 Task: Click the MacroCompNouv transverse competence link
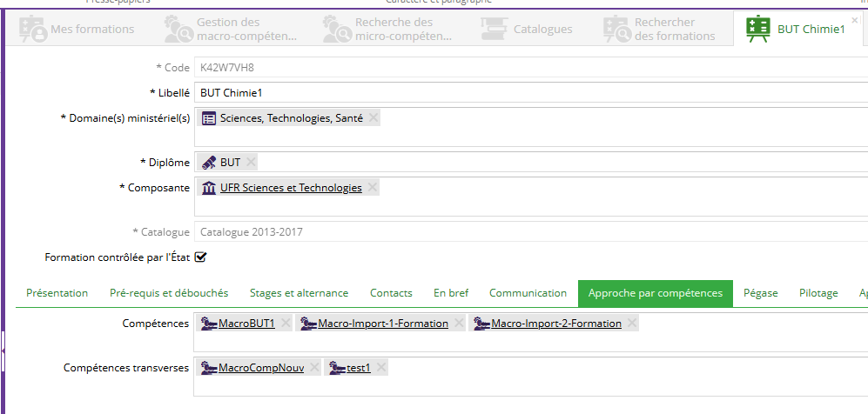[x=261, y=368]
